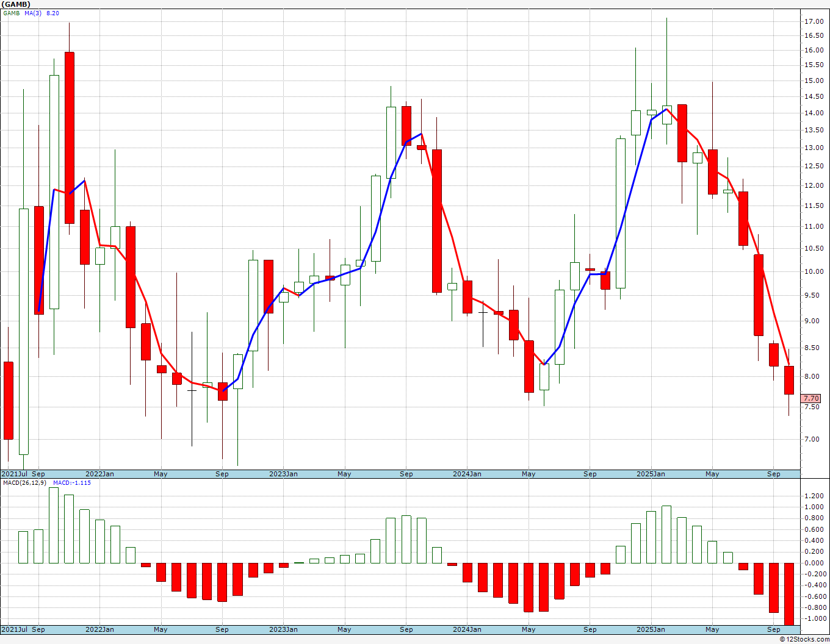Click the MA(3) indicator label
The width and height of the screenshot is (830, 644).
click(33, 13)
